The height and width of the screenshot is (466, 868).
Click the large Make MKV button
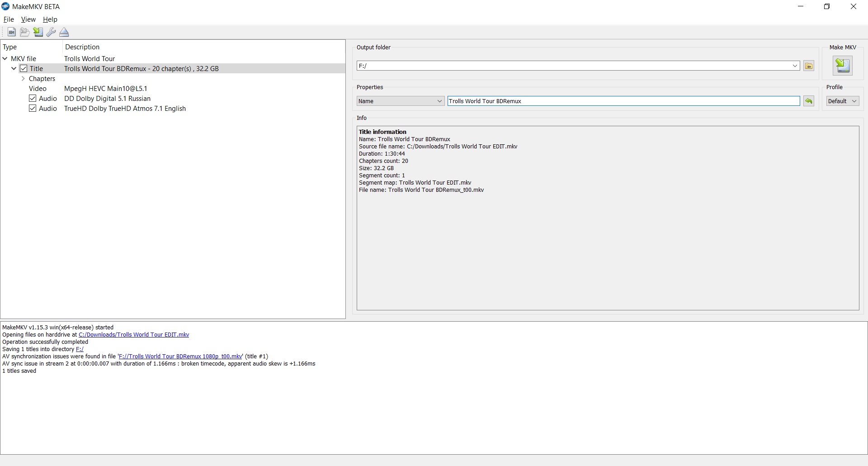[x=842, y=66]
